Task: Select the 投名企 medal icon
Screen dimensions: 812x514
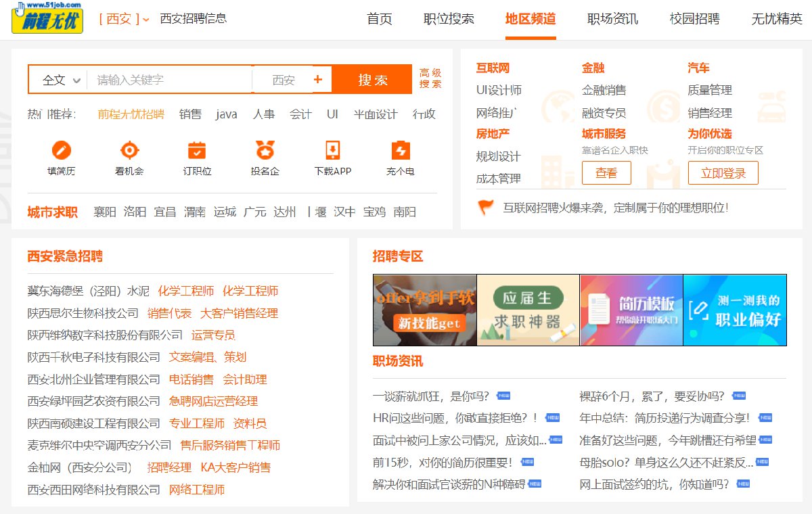Action: (265, 150)
